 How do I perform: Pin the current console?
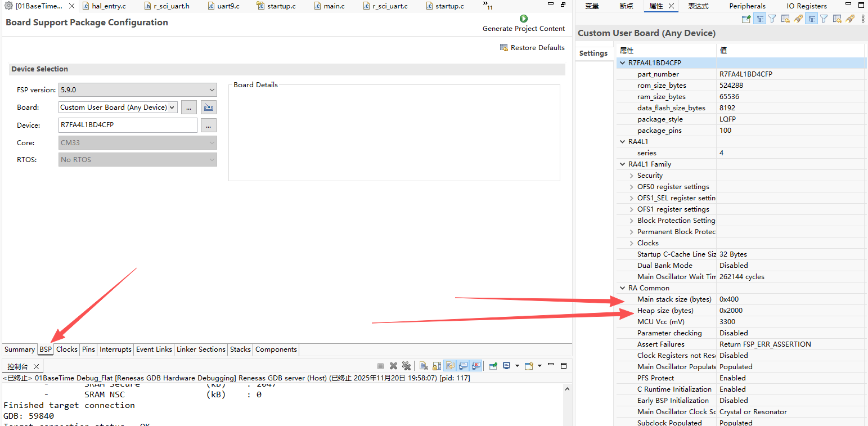(493, 366)
